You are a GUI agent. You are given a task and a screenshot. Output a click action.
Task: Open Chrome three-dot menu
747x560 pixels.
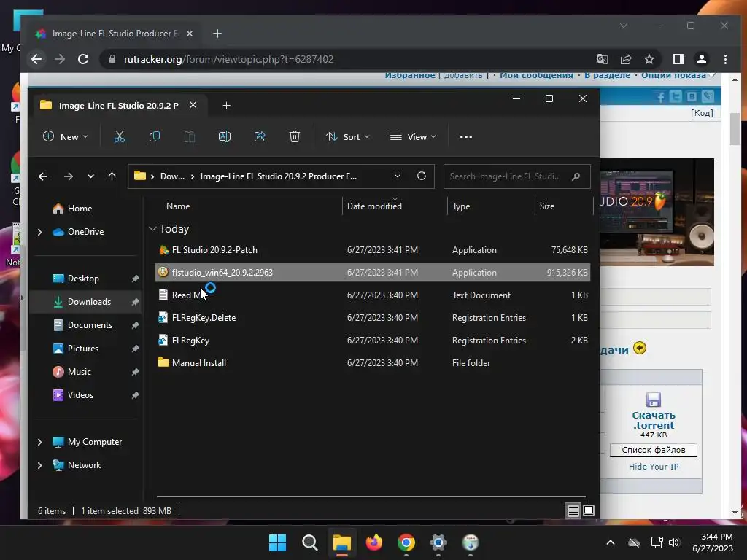coord(725,59)
